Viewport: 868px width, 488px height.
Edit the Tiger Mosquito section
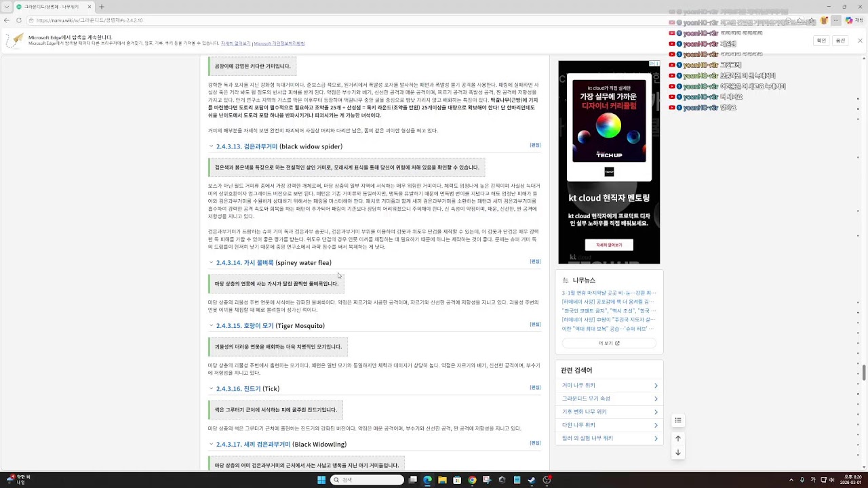click(x=535, y=324)
